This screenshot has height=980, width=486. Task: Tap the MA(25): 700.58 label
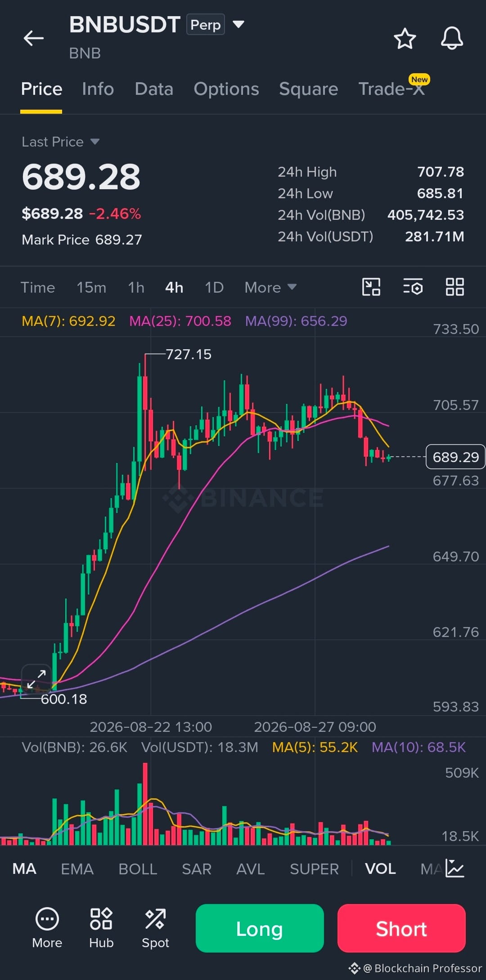(180, 321)
